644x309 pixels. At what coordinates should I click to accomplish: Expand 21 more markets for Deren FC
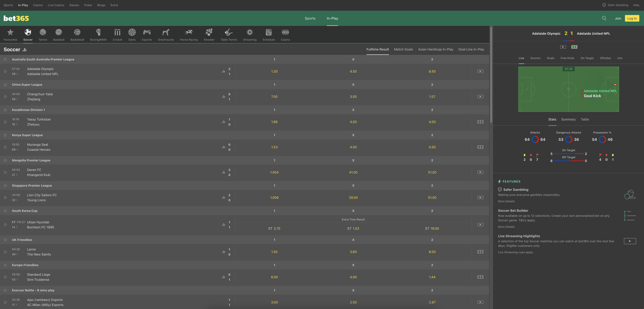coord(15,175)
